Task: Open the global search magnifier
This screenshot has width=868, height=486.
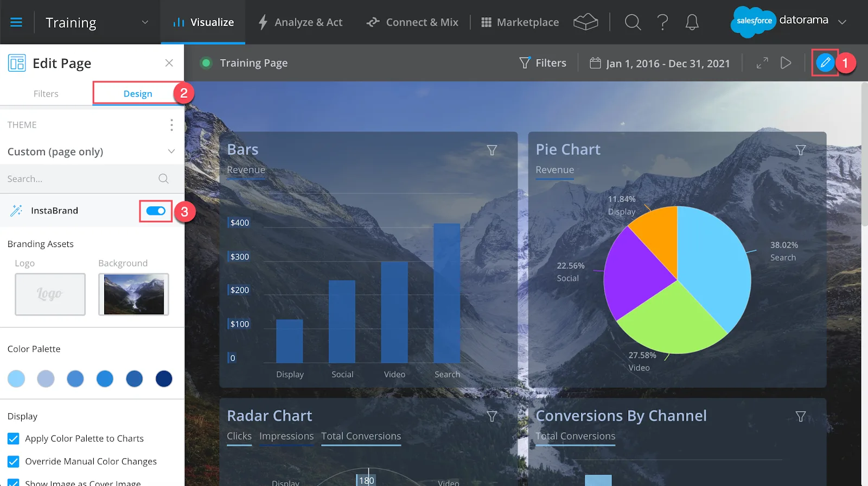Action: (633, 22)
